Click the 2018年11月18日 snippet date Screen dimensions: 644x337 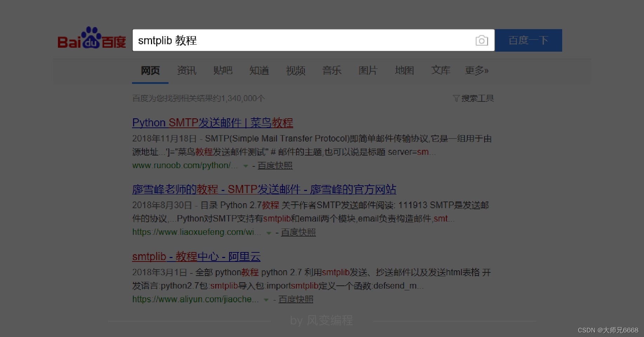click(164, 139)
